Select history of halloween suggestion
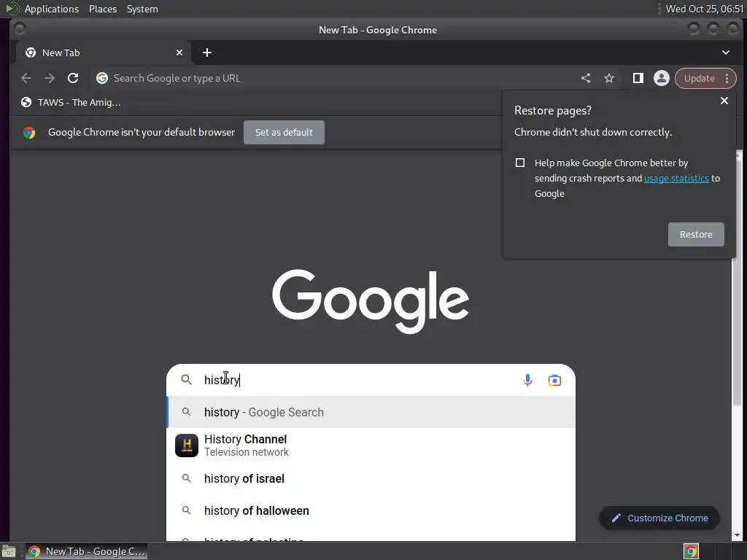The width and height of the screenshot is (747, 560). pos(371,510)
